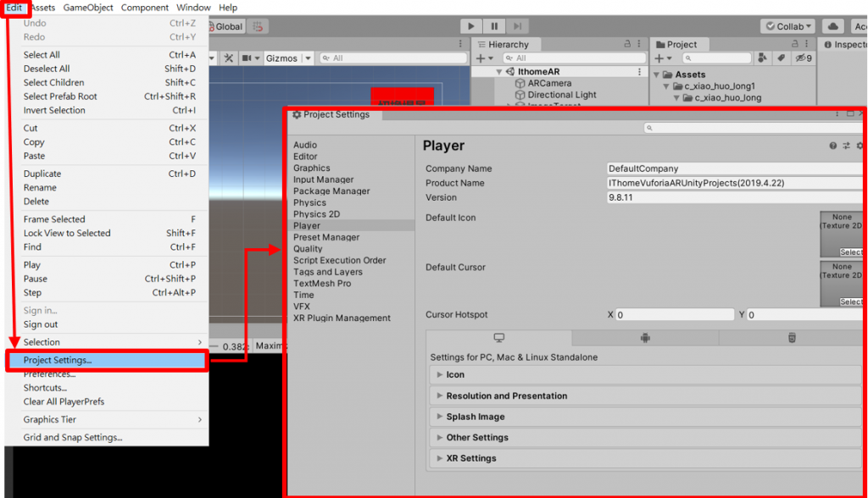This screenshot has width=868, height=498.
Task: Select Audio in Project Settings list
Action: [305, 145]
